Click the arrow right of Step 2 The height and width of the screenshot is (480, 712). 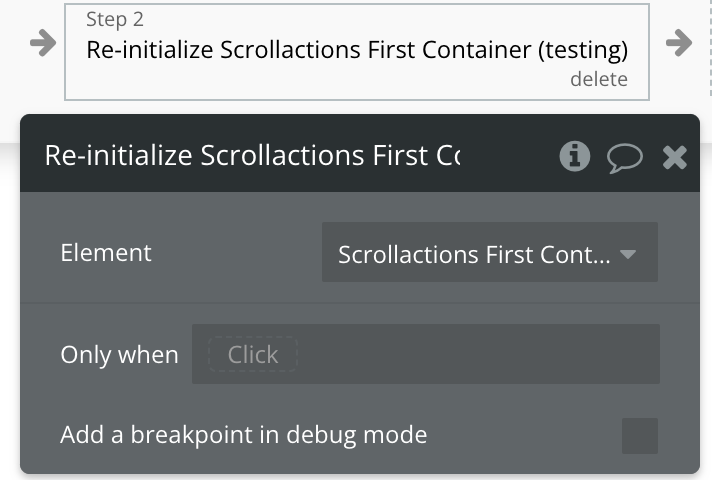678,43
